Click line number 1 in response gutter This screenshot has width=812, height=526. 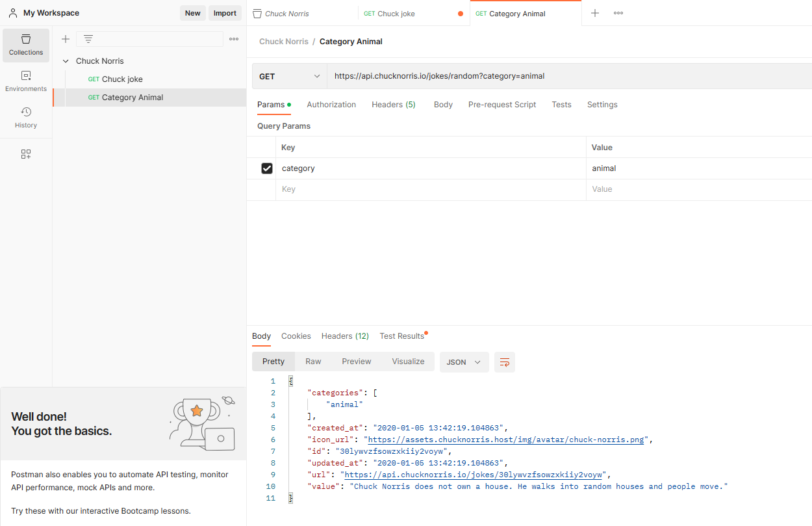273,381
